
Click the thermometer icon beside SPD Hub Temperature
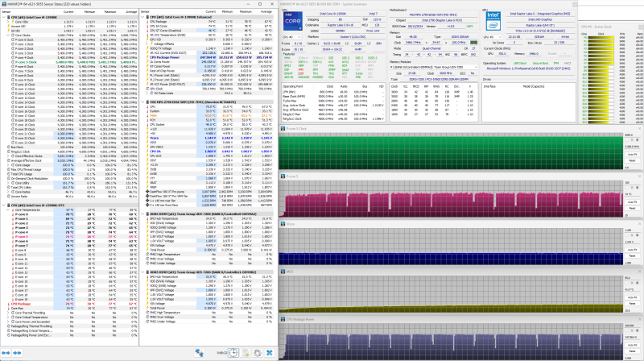pyautogui.click(x=147, y=218)
